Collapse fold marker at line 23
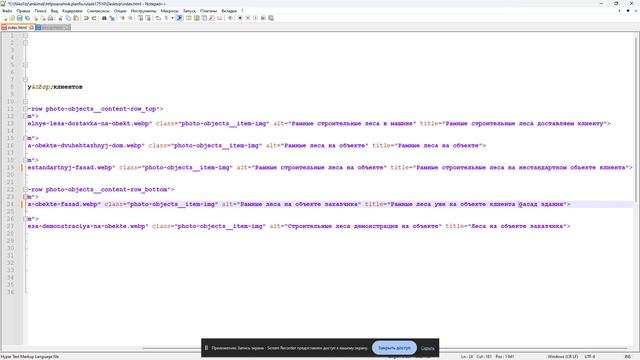 click(x=25, y=197)
